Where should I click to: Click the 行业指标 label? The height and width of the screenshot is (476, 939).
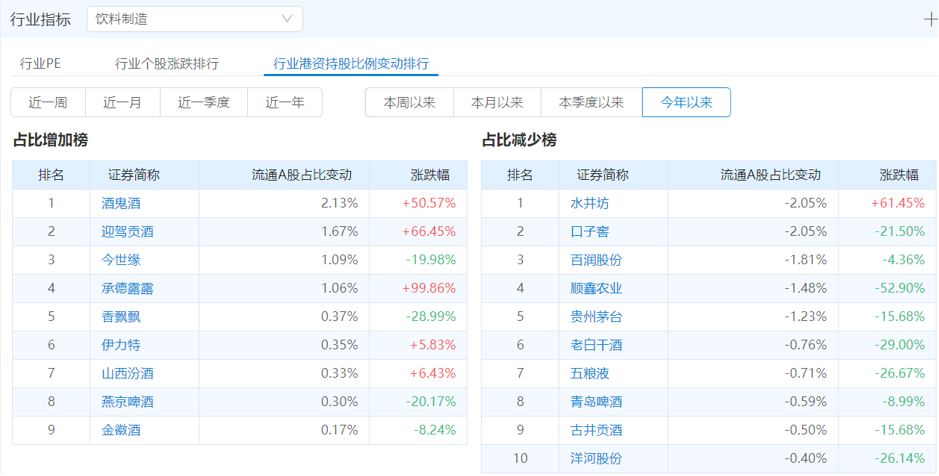pyautogui.click(x=40, y=19)
